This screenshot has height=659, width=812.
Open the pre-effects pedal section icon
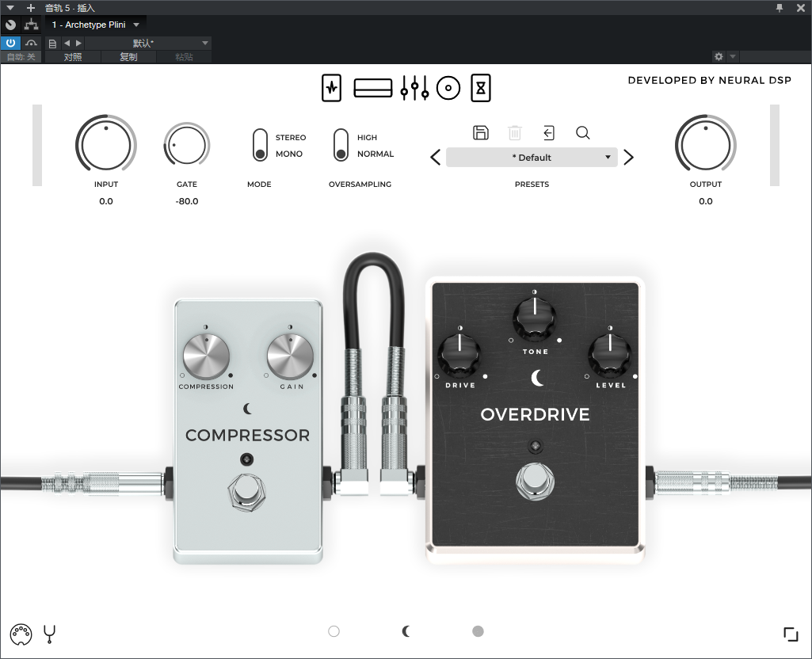coord(331,88)
